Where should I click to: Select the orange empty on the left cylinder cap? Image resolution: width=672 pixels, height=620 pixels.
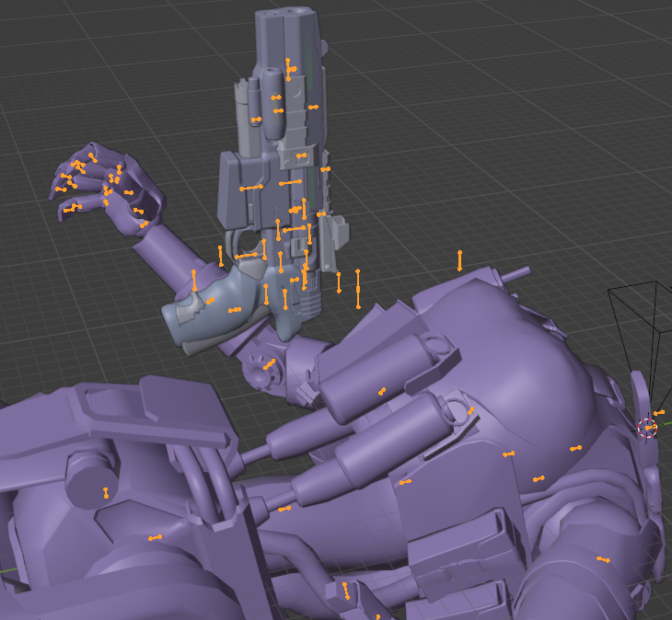click(x=106, y=493)
